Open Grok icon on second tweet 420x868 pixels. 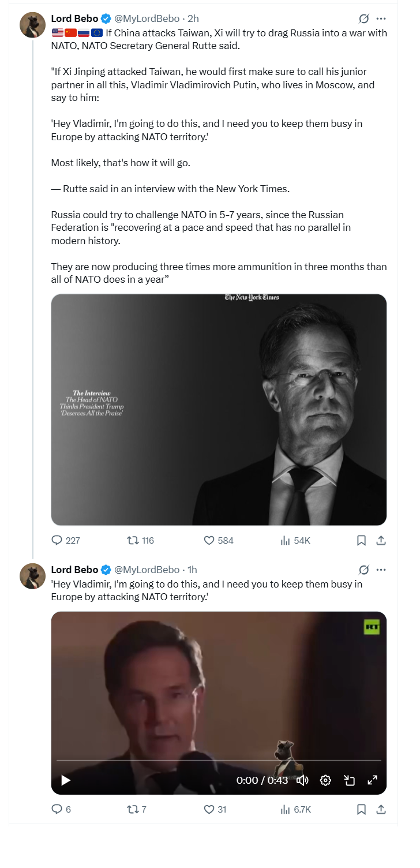coord(364,570)
